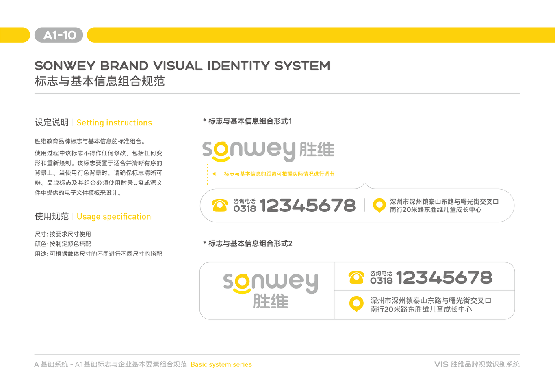This screenshot has width=555, height=392.
Task: Click the telephone icon in combination form 1
Action: point(220,205)
